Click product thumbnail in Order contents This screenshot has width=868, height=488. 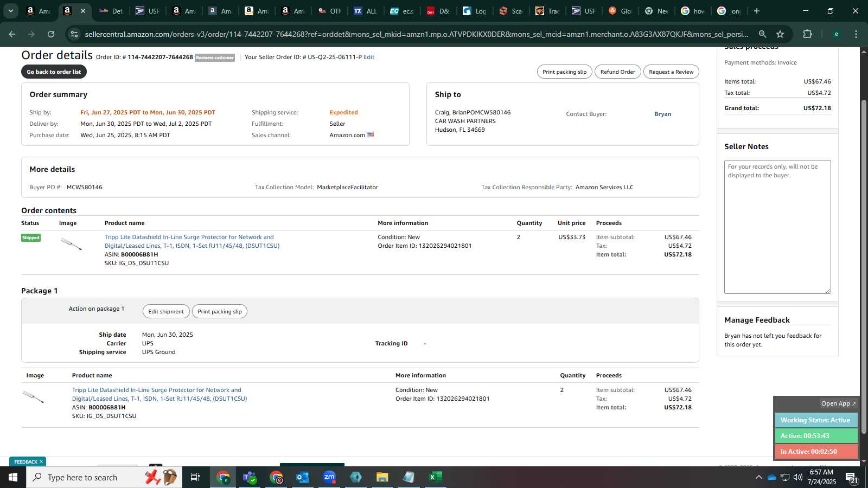click(71, 244)
